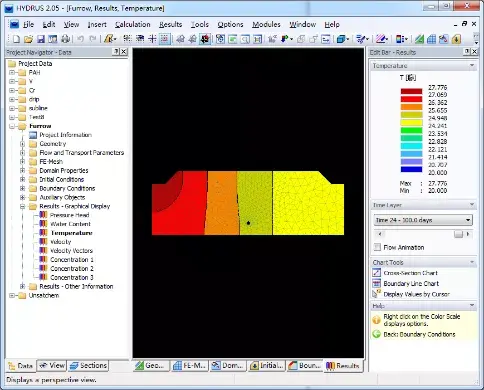The width and height of the screenshot is (484, 390).
Task: Click the crosshair snap icon in toolbar
Action: [152, 39]
